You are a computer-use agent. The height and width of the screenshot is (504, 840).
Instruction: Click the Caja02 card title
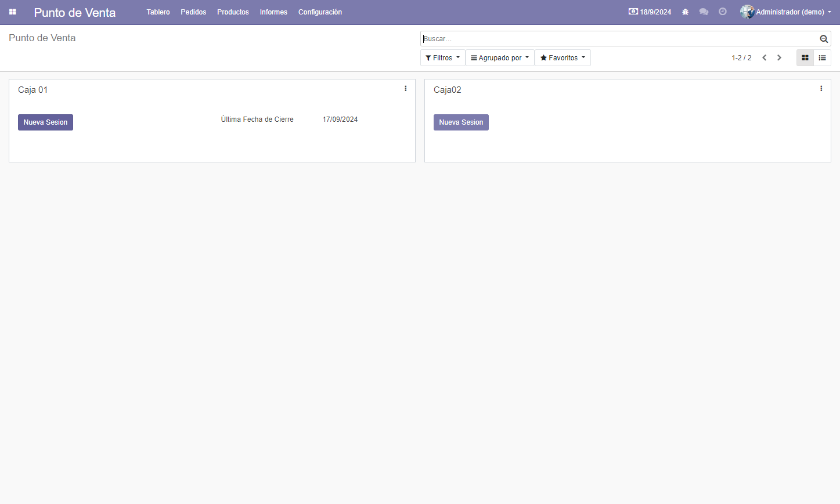pyautogui.click(x=447, y=90)
